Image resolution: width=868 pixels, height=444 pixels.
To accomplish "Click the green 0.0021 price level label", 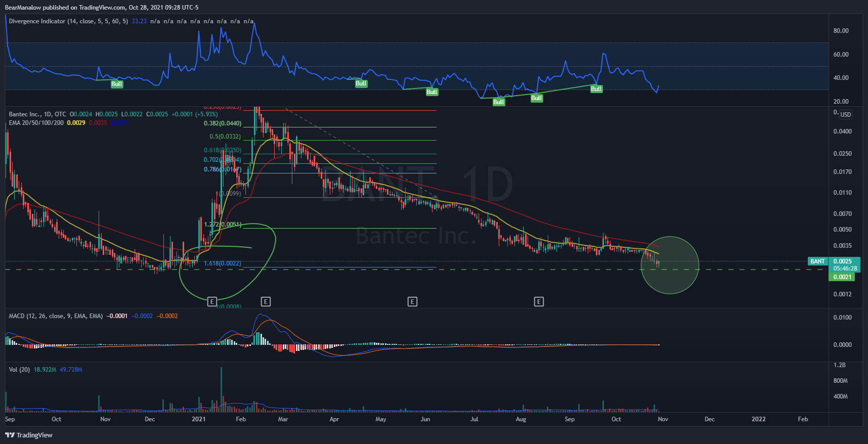I will coord(842,277).
